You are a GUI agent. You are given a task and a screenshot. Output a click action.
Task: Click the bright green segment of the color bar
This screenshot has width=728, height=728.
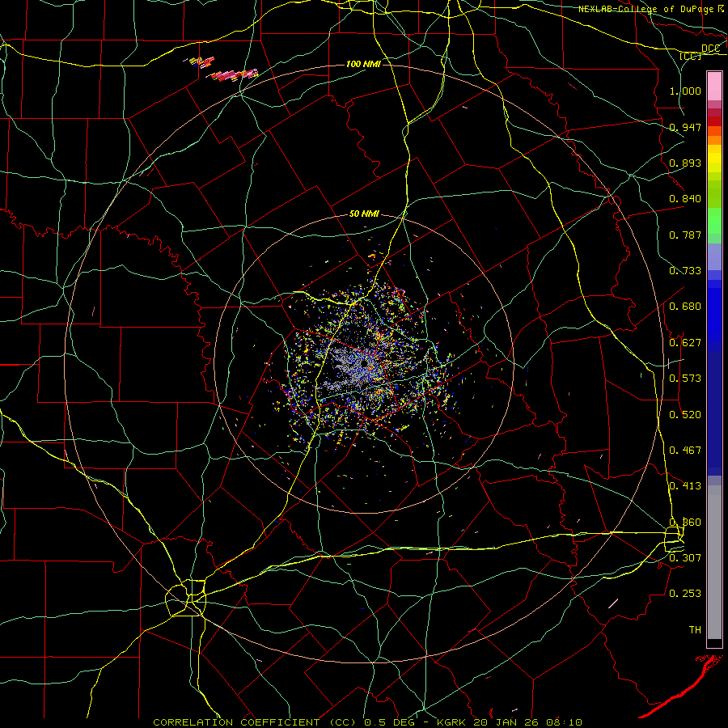tap(714, 221)
